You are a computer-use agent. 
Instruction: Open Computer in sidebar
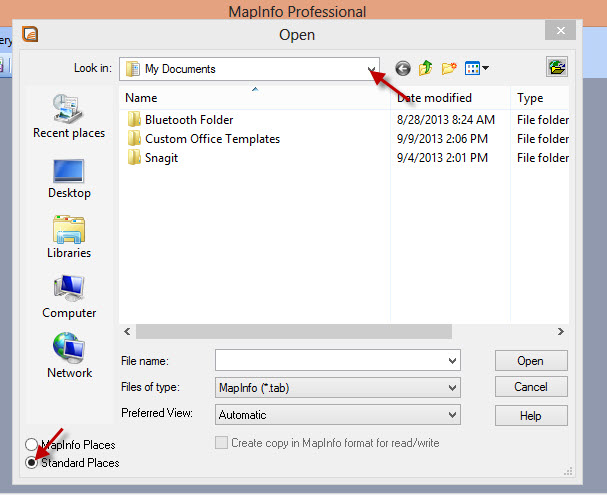[x=69, y=296]
